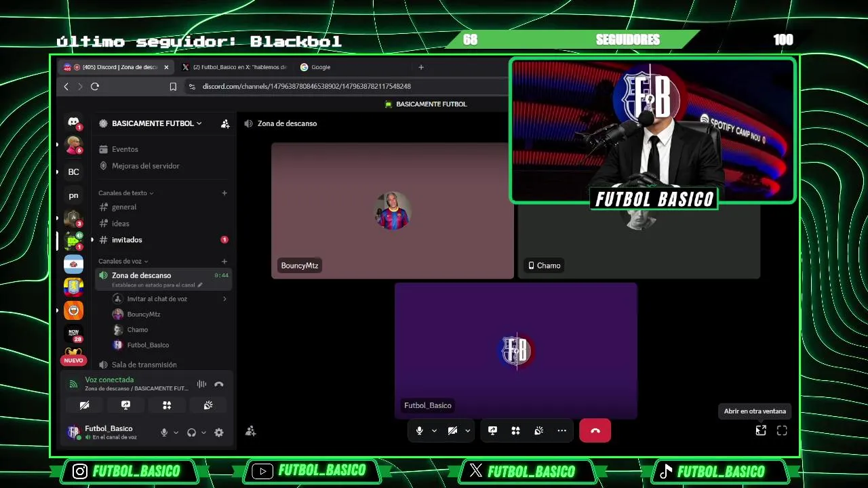Open the pn server in sidebar
Screen dimensions: 868x488
(x=73, y=195)
